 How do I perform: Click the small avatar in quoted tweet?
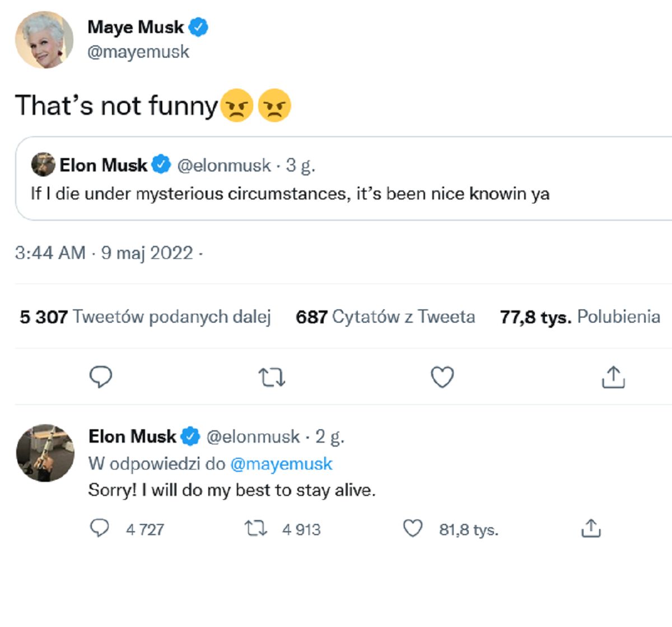coord(43,165)
